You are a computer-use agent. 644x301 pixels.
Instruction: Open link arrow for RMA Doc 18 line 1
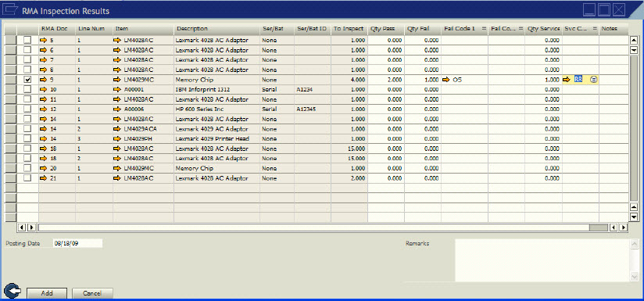[x=44, y=149]
